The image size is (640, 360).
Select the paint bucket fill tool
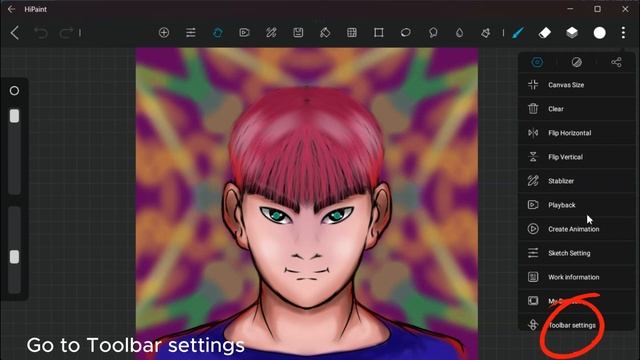[x=325, y=33]
